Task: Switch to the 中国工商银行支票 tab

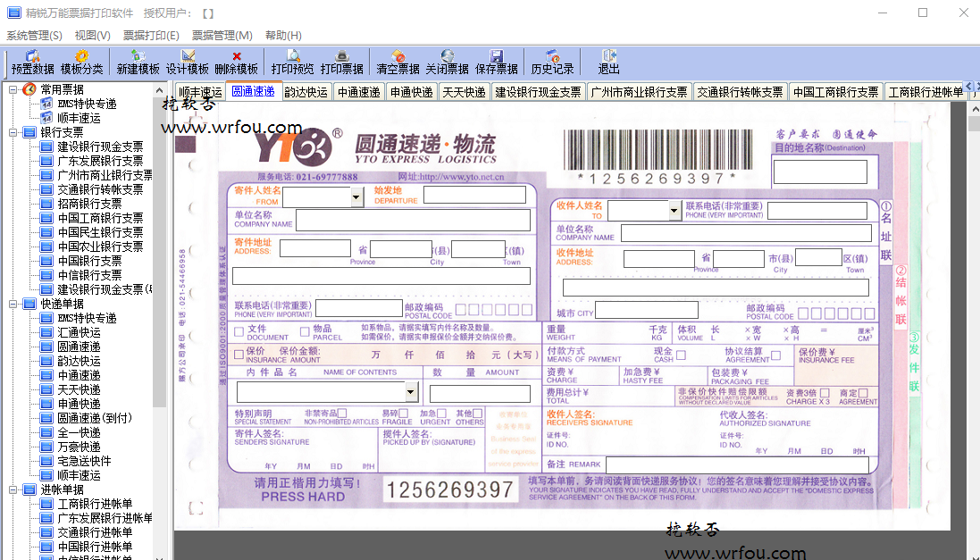Action: 835,92
